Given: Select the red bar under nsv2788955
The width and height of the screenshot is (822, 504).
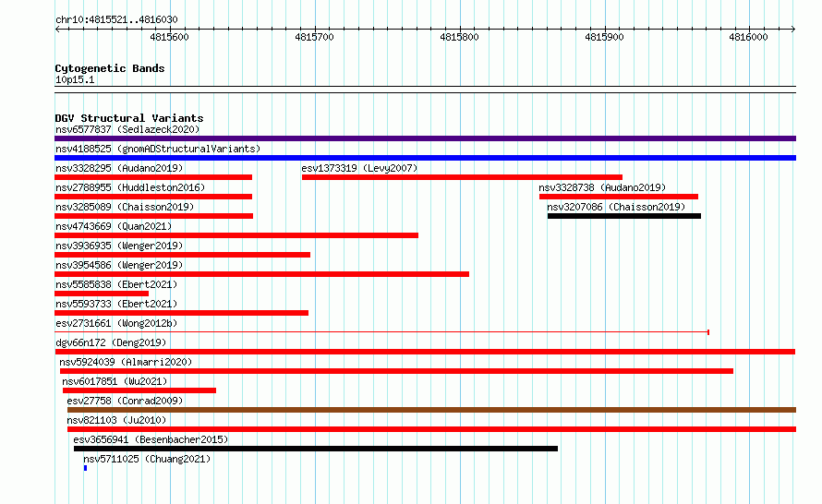Looking at the screenshot, I should 153,197.
